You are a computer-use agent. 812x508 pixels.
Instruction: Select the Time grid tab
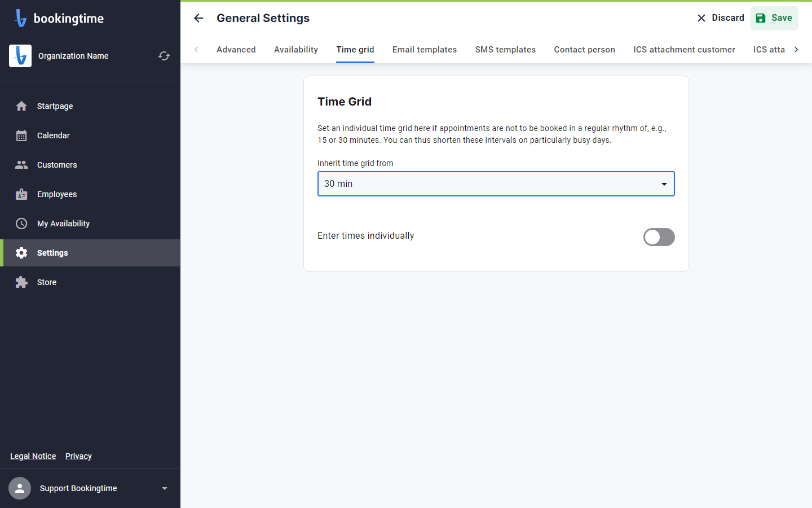(x=355, y=50)
